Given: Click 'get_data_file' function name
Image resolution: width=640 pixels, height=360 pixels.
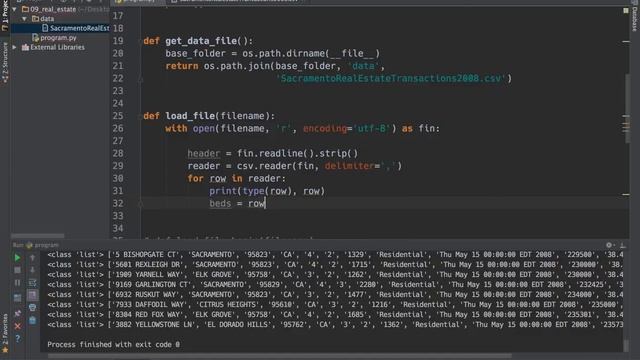Looking at the screenshot, I should click(201, 41).
